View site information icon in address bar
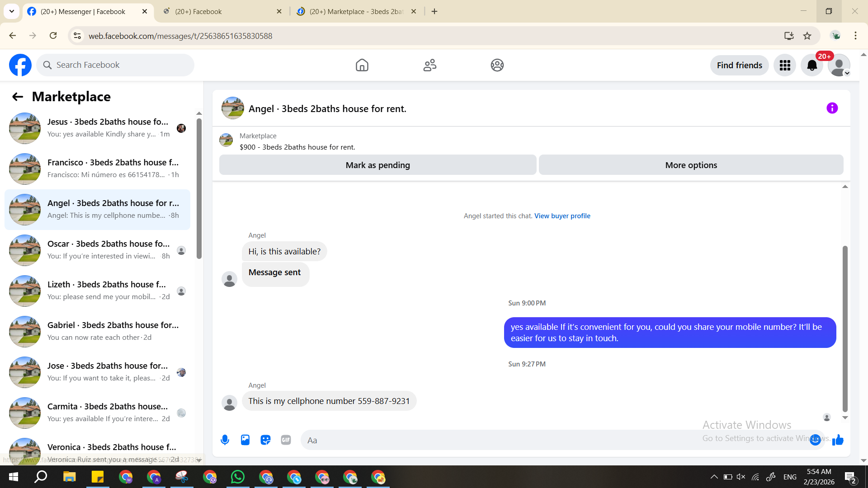The height and width of the screenshot is (488, 868). (x=77, y=36)
